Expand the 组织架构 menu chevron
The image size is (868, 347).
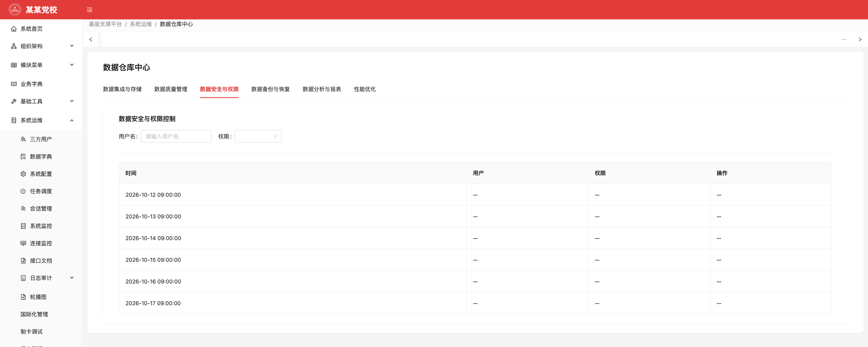coord(72,46)
